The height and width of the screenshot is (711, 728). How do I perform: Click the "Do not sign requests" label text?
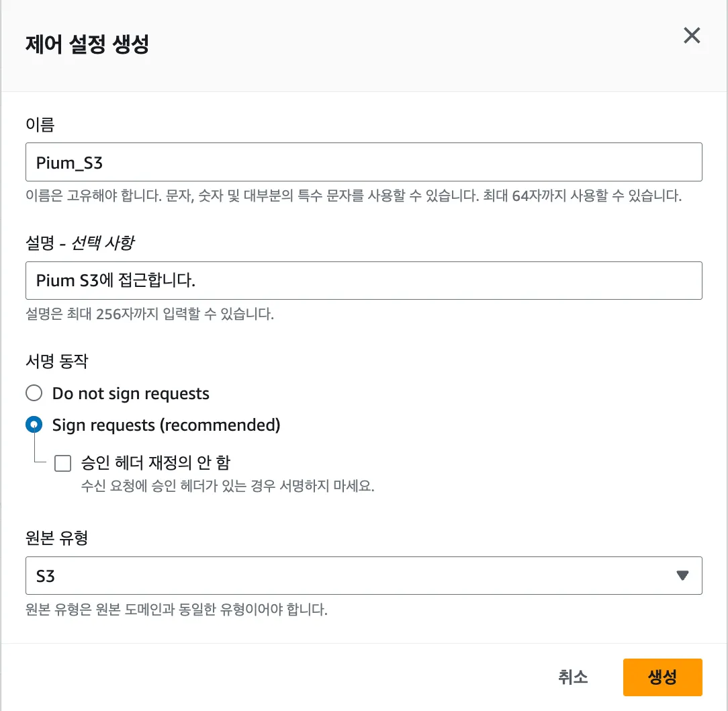[131, 393]
